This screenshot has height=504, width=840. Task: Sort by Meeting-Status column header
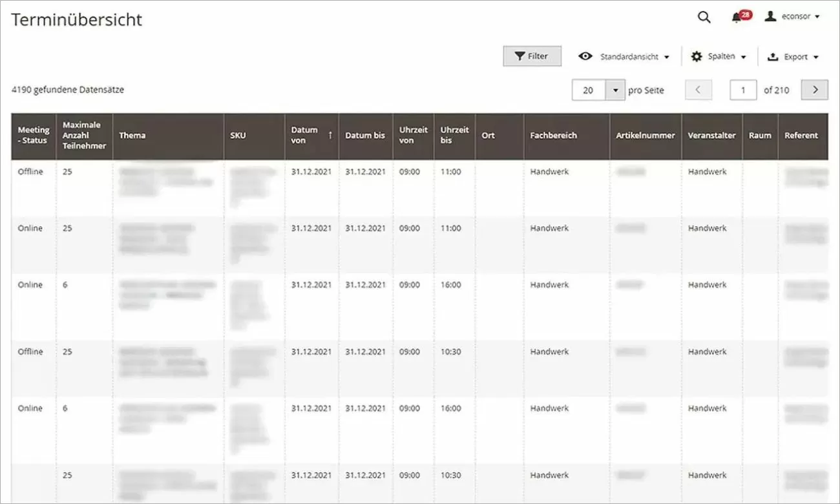34,135
